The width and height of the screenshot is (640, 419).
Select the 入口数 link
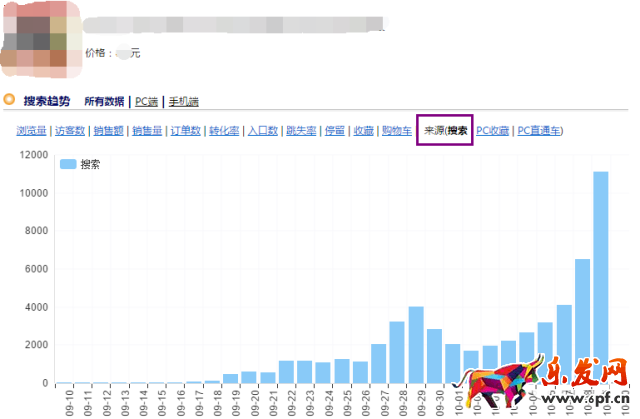(x=261, y=131)
